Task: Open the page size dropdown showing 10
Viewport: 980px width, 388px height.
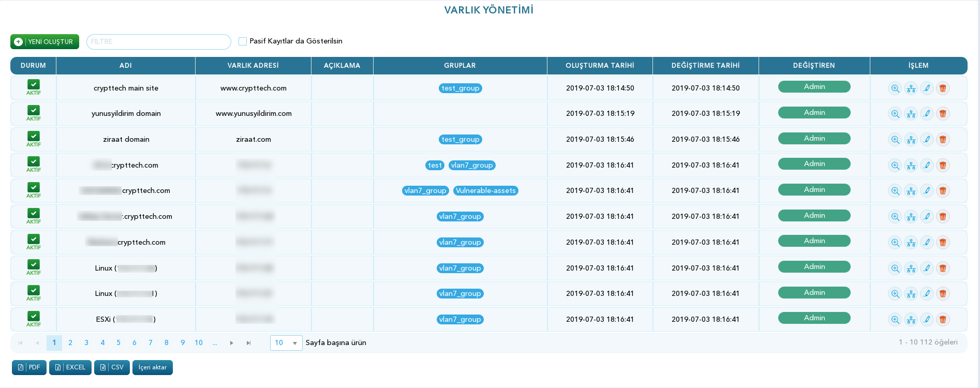Action: coord(286,343)
